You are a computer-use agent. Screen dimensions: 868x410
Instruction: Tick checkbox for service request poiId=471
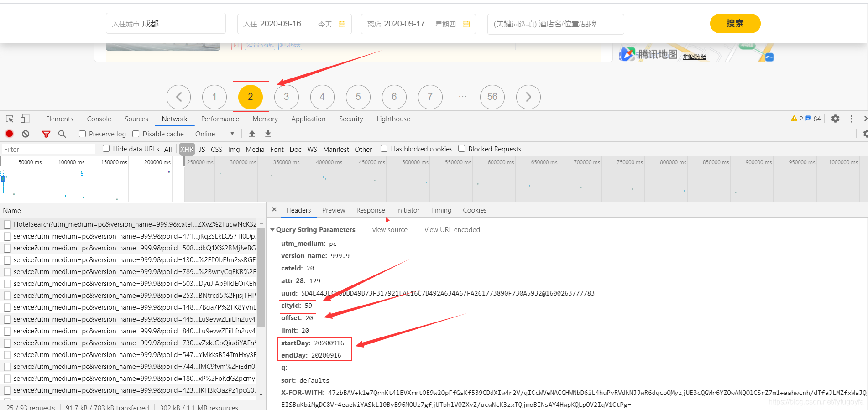7,236
